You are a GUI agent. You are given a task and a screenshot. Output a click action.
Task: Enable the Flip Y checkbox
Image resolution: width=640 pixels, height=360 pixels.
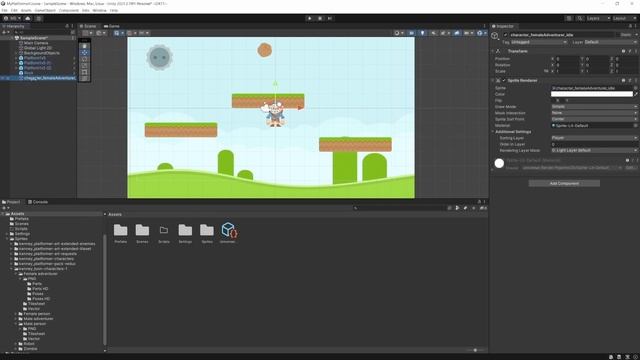[562, 100]
